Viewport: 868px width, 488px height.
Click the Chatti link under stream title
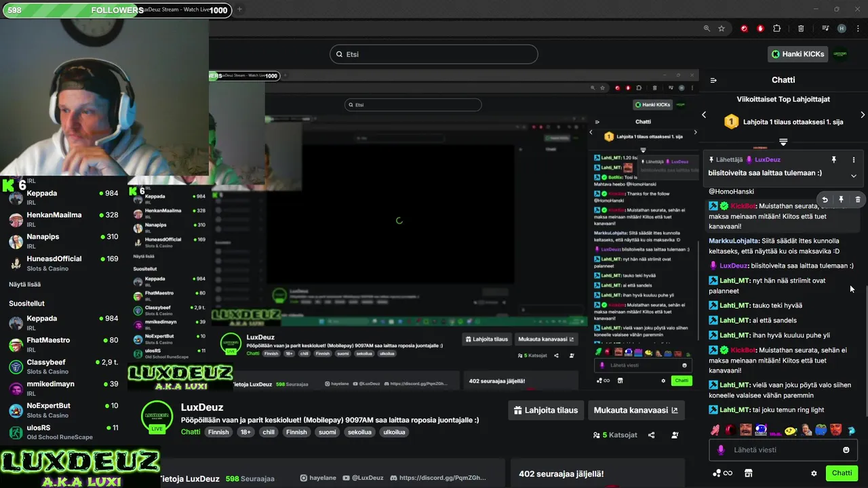[191, 432]
